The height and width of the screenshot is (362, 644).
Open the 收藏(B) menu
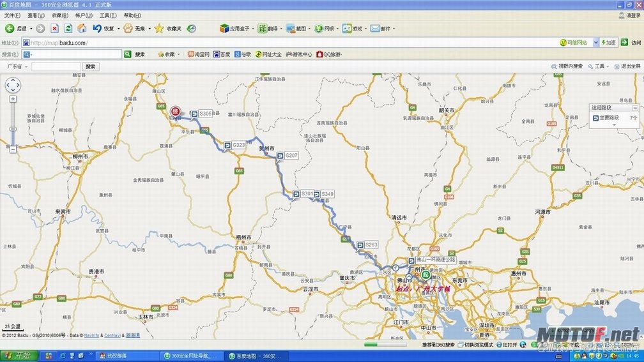59,15
